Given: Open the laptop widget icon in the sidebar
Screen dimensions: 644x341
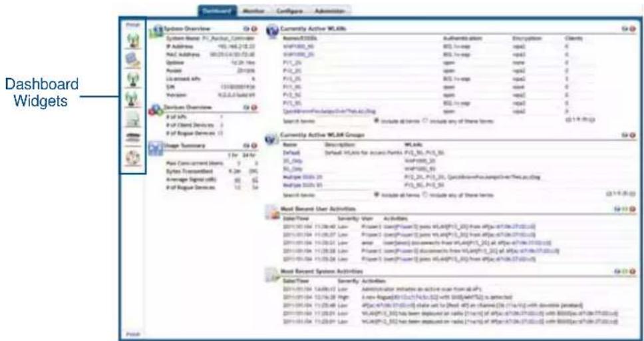Looking at the screenshot, I should point(132,61).
